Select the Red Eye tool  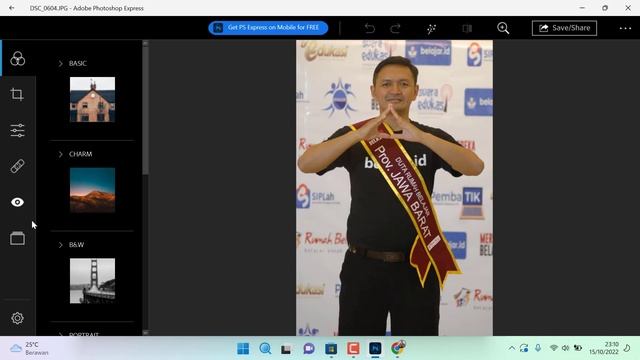18,202
